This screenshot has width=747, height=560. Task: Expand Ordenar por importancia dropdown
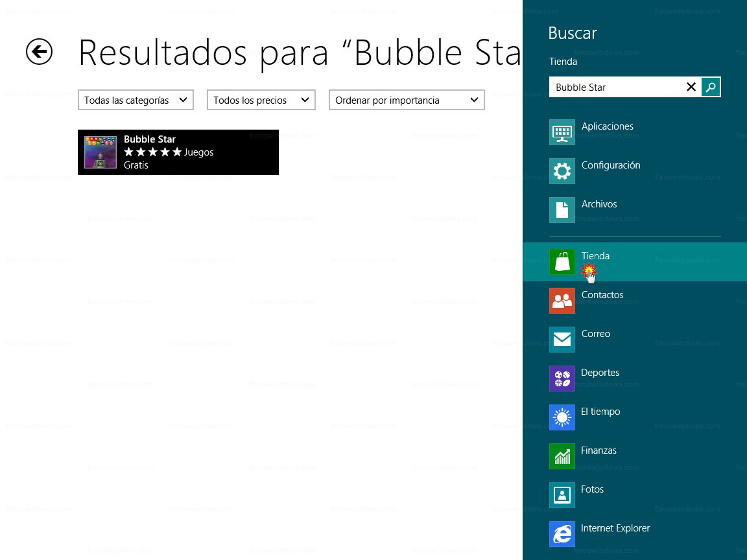(407, 100)
